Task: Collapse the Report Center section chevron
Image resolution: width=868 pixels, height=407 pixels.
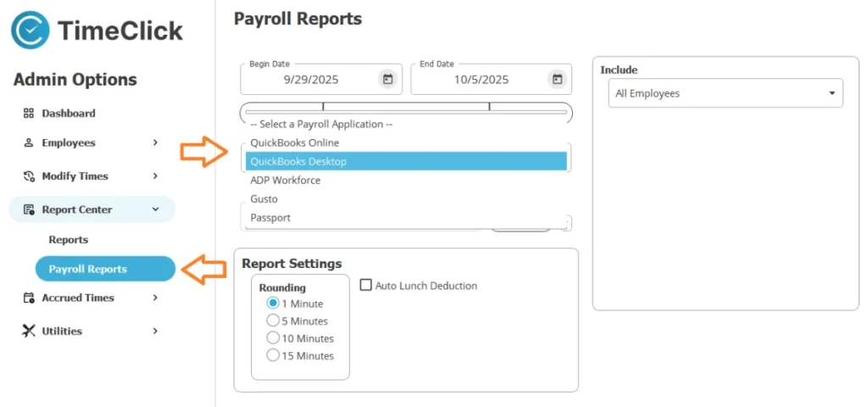Action: pos(155,209)
